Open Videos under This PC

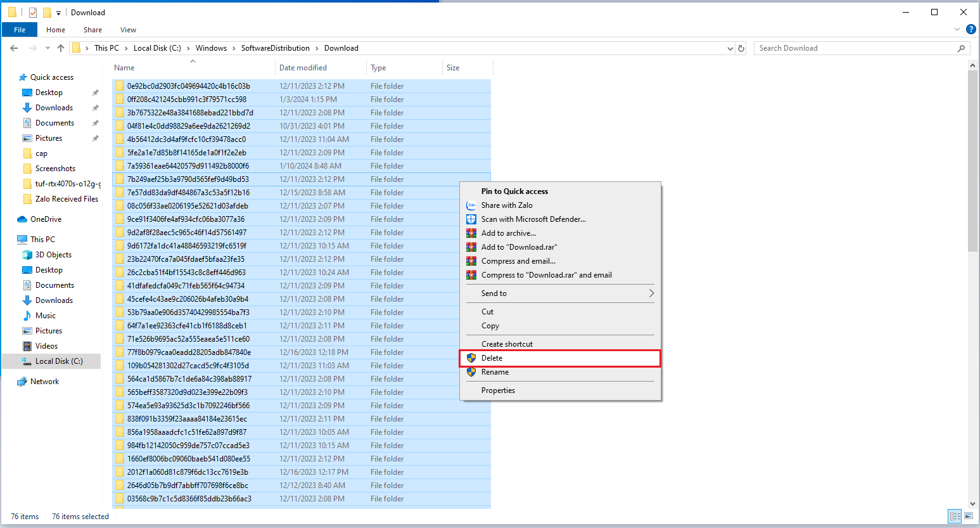click(x=46, y=346)
